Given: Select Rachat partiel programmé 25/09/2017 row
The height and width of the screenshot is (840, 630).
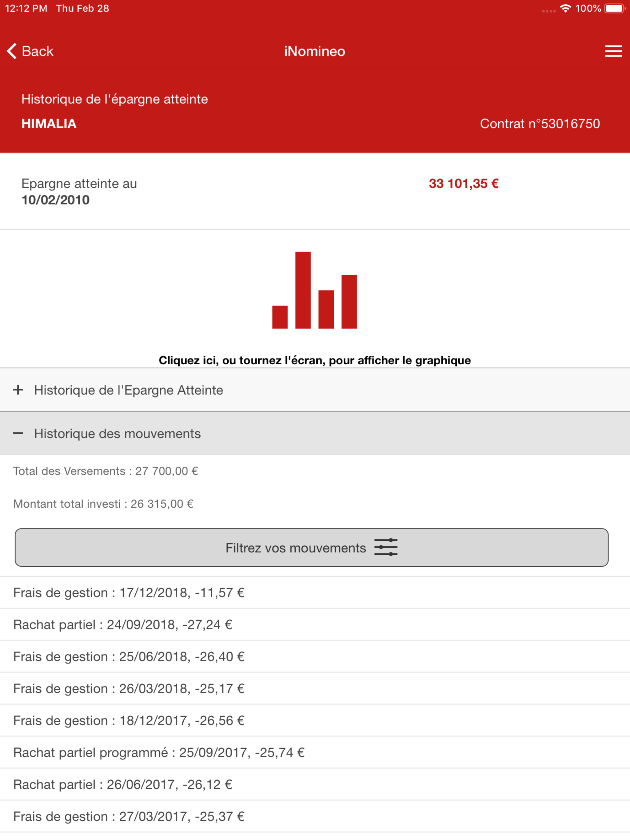Looking at the screenshot, I should click(315, 752).
